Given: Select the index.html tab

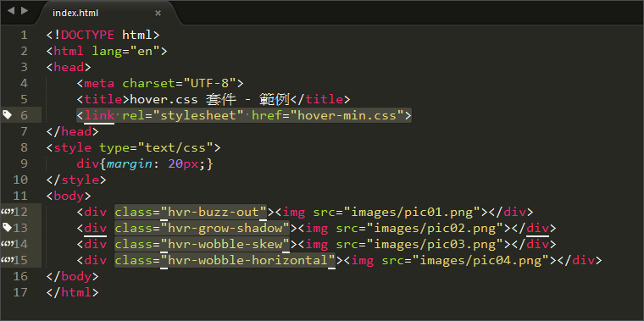Looking at the screenshot, I should click(x=75, y=14).
